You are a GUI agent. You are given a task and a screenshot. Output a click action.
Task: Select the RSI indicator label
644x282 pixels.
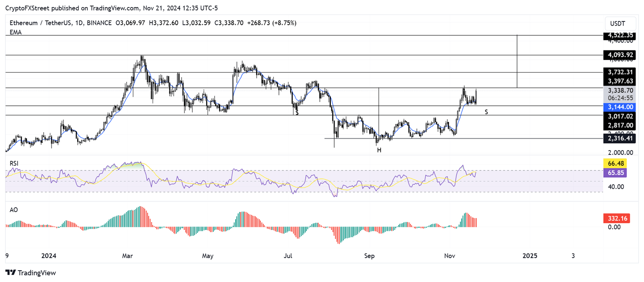click(x=14, y=162)
